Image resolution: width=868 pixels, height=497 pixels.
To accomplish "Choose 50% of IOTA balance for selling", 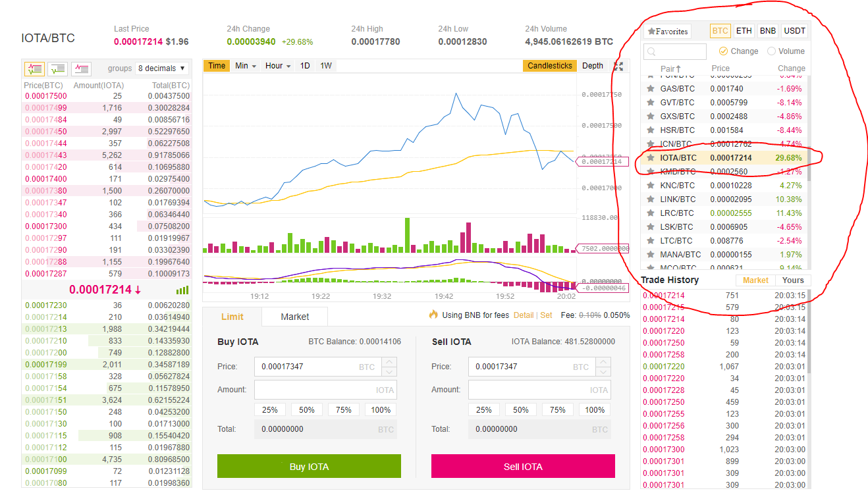I will [x=521, y=409].
